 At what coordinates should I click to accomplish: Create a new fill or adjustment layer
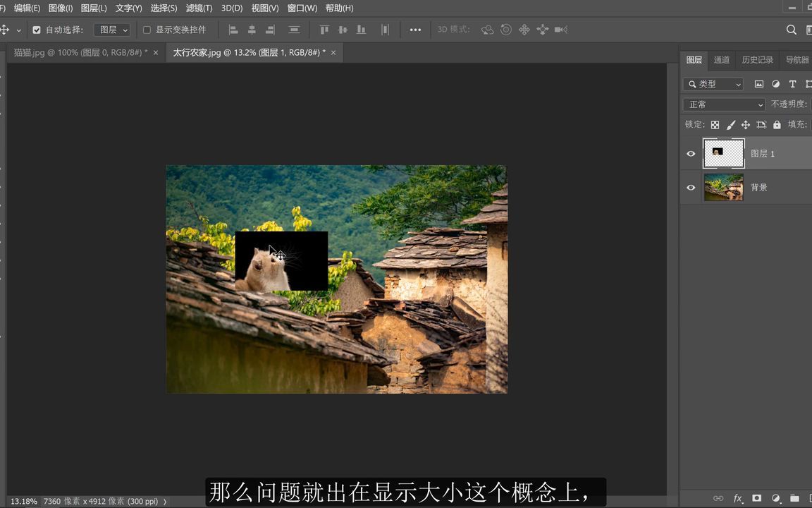click(x=775, y=498)
